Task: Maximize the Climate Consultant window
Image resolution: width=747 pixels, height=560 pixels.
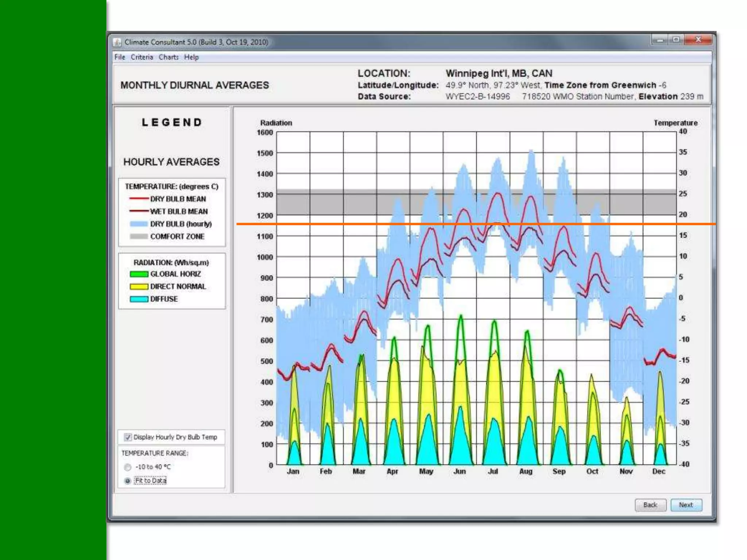Action: (x=676, y=39)
